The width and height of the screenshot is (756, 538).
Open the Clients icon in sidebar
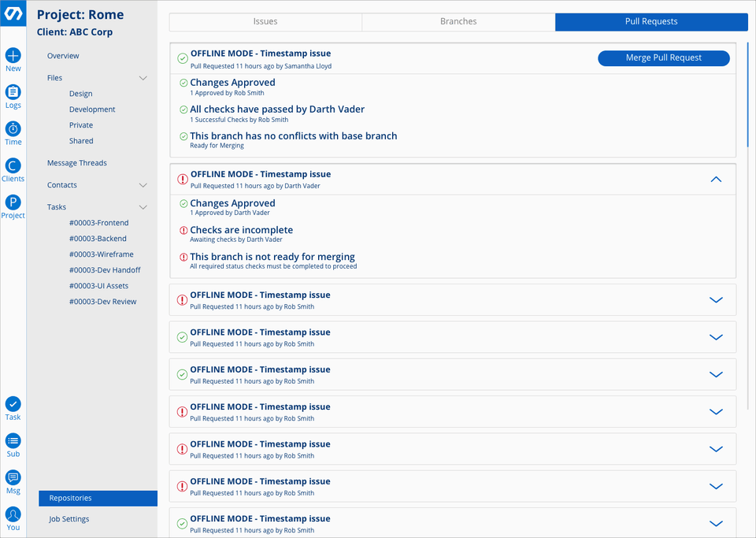tap(13, 166)
